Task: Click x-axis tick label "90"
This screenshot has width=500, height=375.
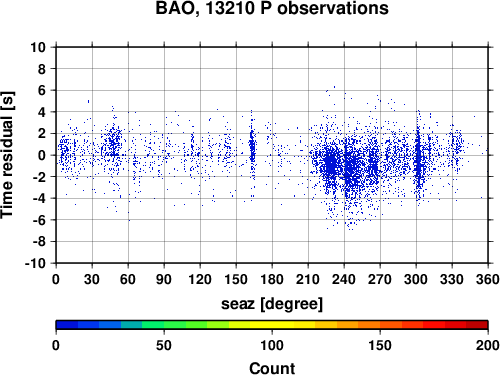Action: point(164,279)
